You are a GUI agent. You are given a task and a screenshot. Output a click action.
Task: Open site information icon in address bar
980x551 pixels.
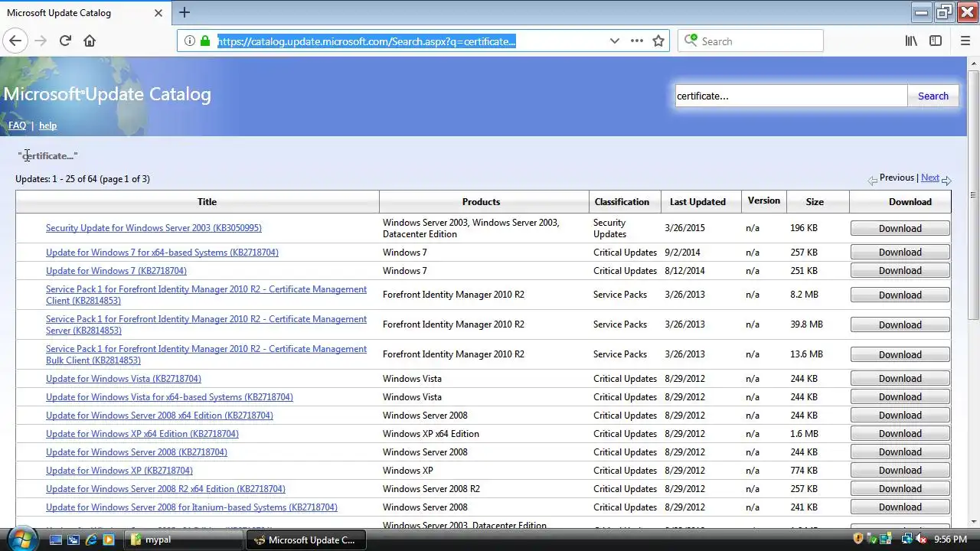click(189, 41)
